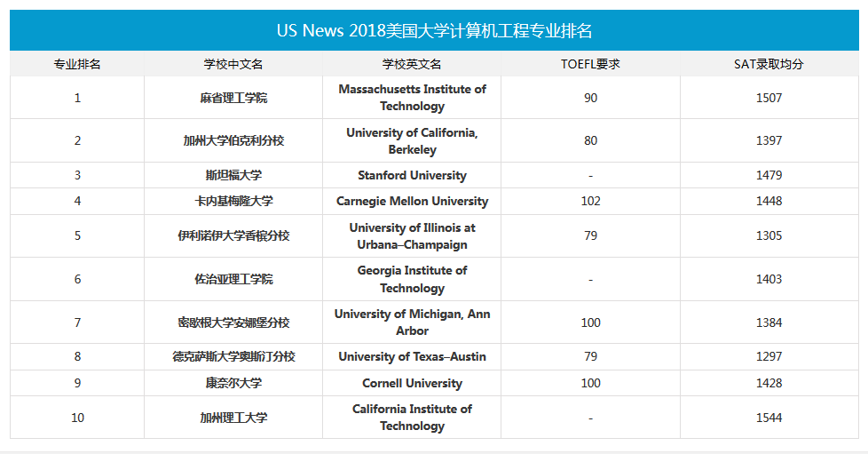
Task: Select SAT score 1544 cell
Action: 769,418
